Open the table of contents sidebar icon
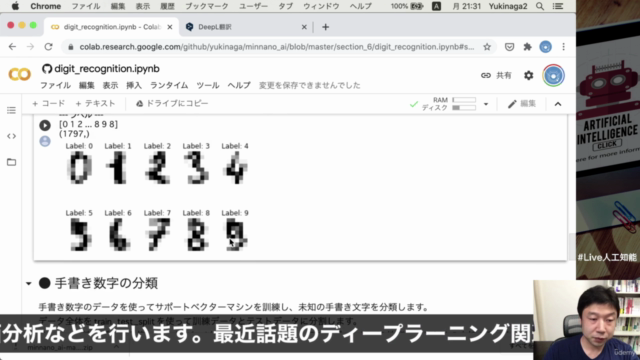The image size is (640, 360). click(x=11, y=110)
